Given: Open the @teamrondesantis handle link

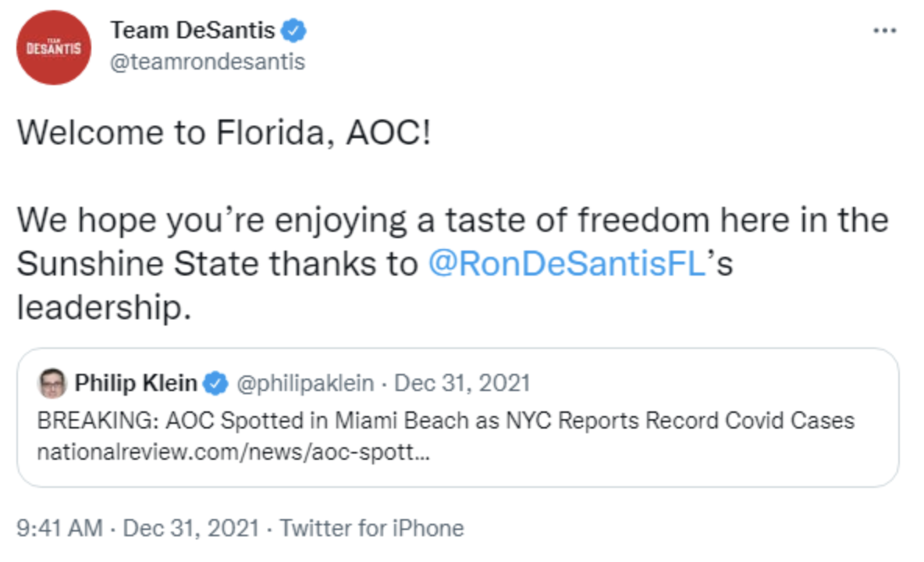Looking at the screenshot, I should tap(208, 62).
